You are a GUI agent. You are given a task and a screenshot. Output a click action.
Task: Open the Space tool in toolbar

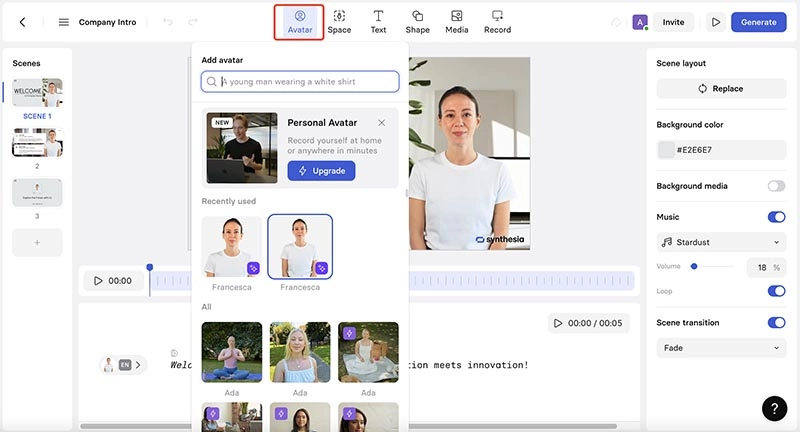point(339,21)
